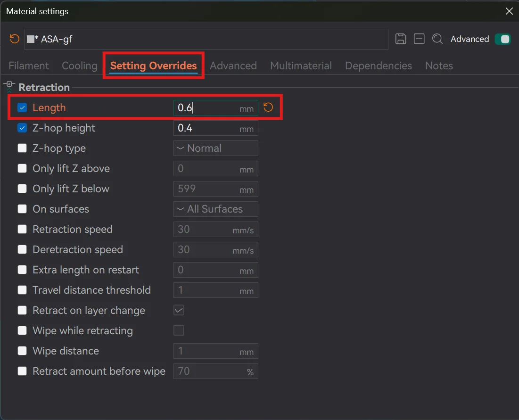This screenshot has width=519, height=420.
Task: Open the Advanced tab
Action: point(233,66)
